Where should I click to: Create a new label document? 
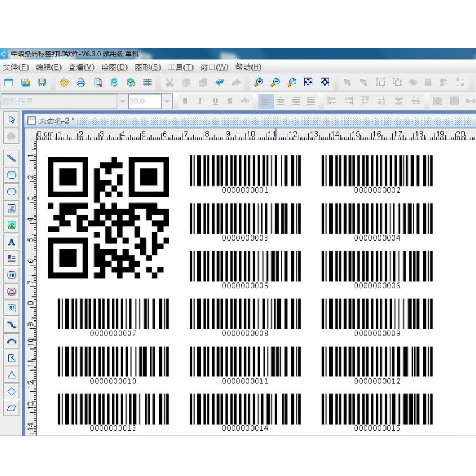pos(9,83)
